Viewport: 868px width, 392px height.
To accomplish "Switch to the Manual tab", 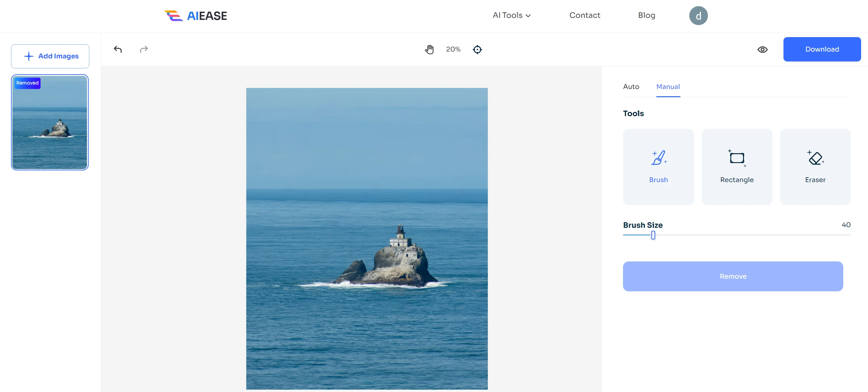I will coord(668,87).
